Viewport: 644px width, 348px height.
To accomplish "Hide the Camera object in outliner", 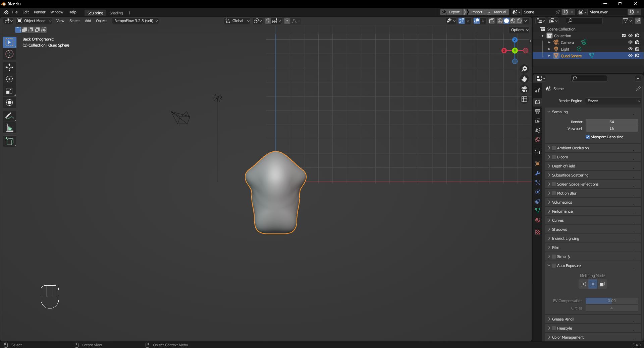I will [x=630, y=42].
